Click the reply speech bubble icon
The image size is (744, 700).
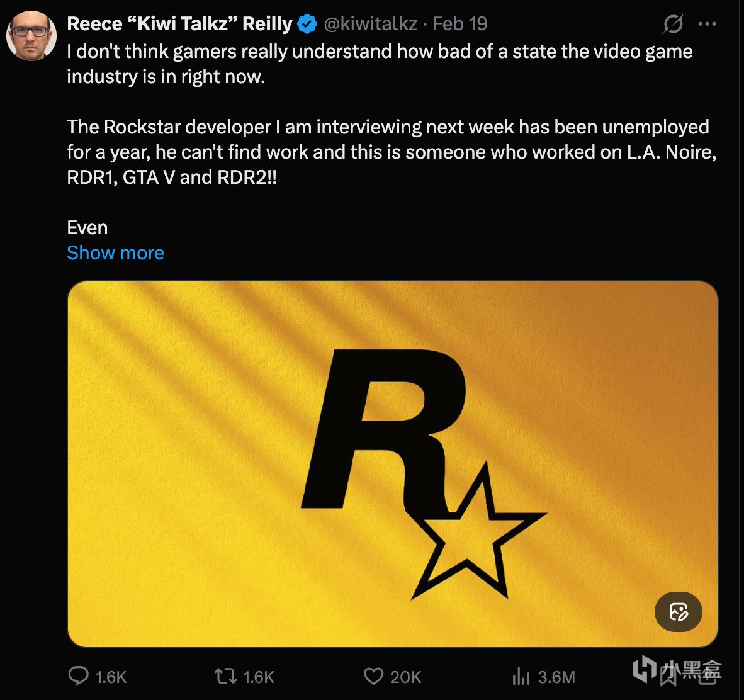(78, 676)
